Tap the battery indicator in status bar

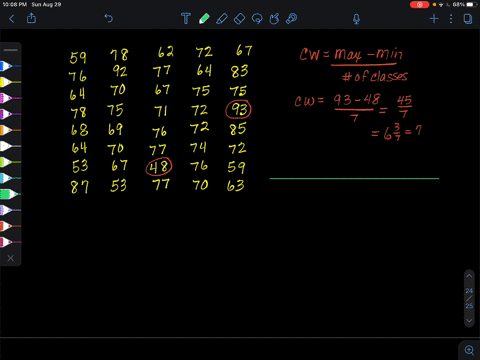click(471, 5)
